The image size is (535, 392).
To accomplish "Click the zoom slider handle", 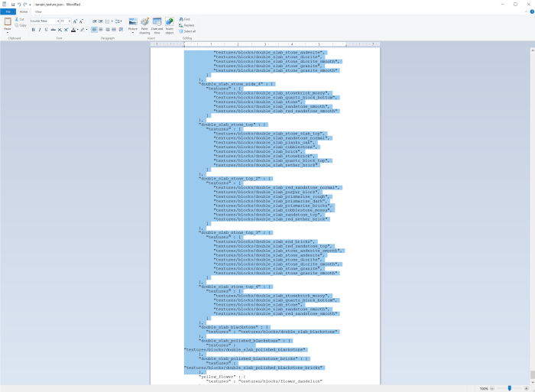I will click(x=510, y=388).
